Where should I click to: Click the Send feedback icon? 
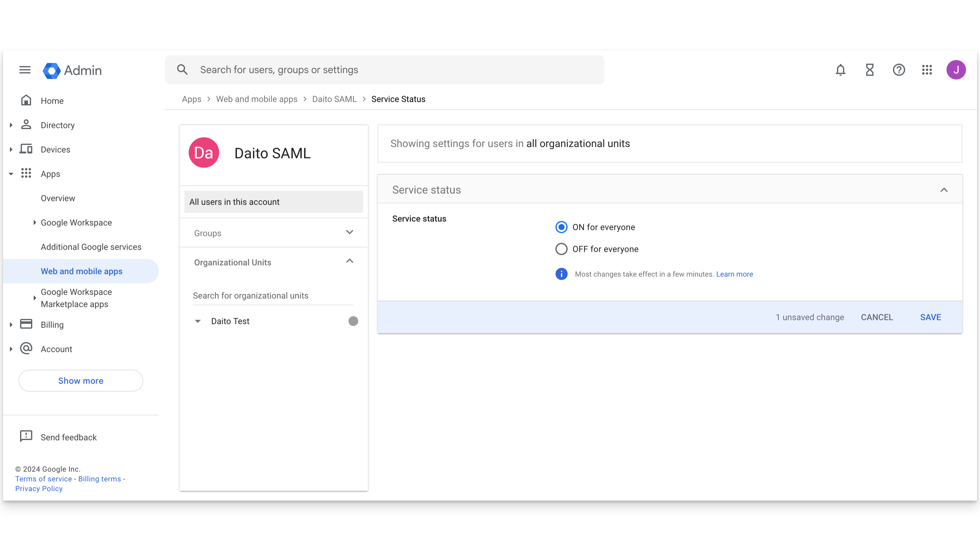click(x=26, y=437)
